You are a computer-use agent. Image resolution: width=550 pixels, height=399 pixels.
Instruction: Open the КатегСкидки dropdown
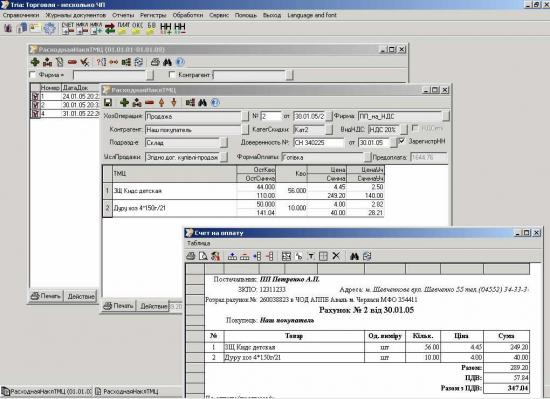329,129
